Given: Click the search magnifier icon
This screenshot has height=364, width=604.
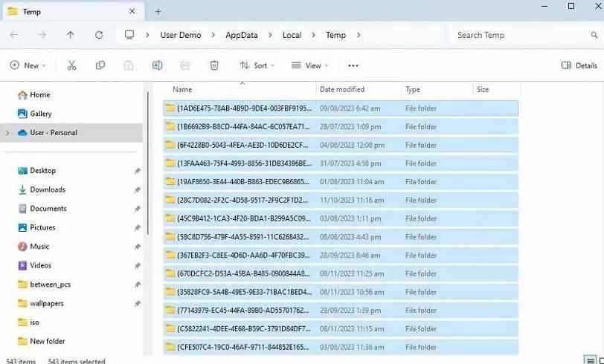Looking at the screenshot, I should coord(594,35).
